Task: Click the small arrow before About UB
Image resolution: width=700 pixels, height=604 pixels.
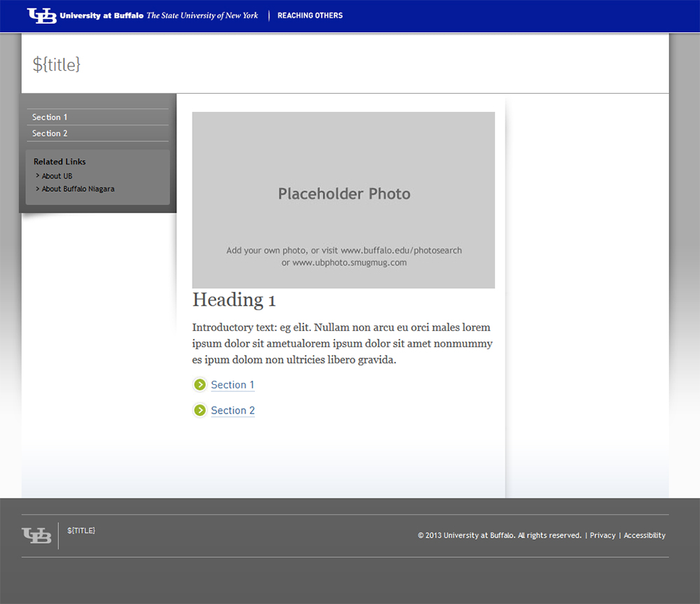Action: click(x=38, y=176)
